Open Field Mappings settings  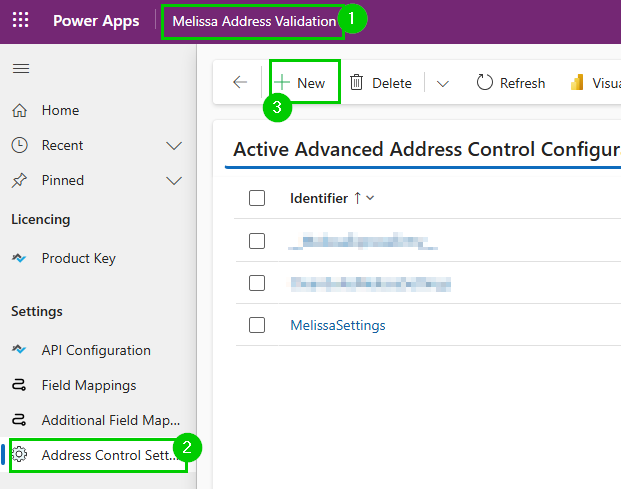coord(98,385)
